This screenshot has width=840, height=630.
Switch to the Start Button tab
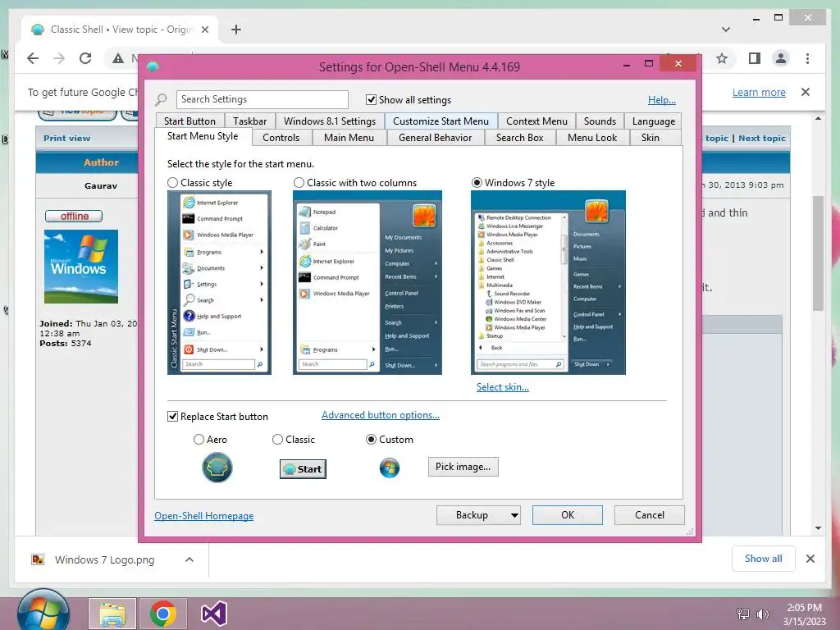point(189,121)
